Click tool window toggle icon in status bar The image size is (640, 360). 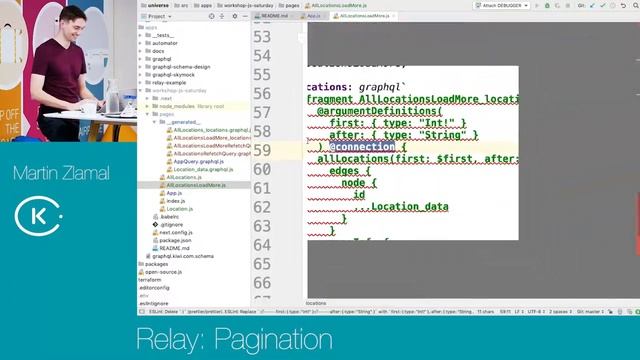coord(142,311)
